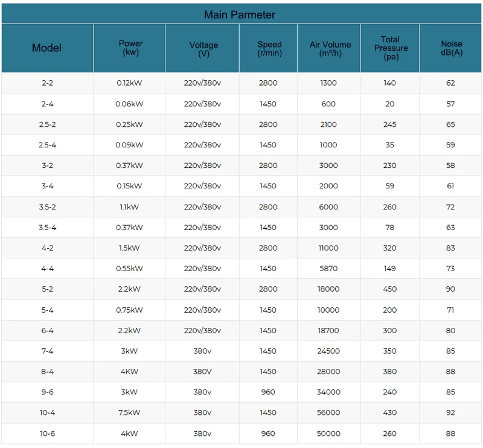Select air volume "6000"
Image resolution: width=483 pixels, height=448 pixels.
tap(328, 207)
